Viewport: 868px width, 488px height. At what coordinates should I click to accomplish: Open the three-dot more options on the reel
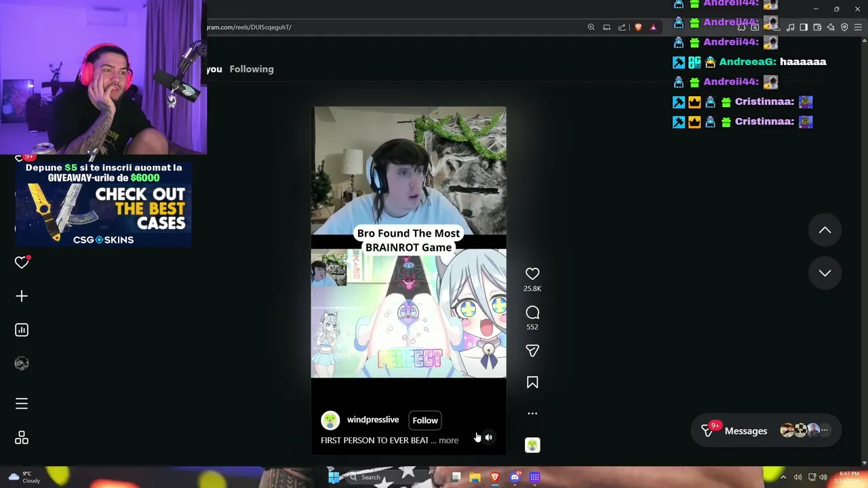pyautogui.click(x=532, y=413)
